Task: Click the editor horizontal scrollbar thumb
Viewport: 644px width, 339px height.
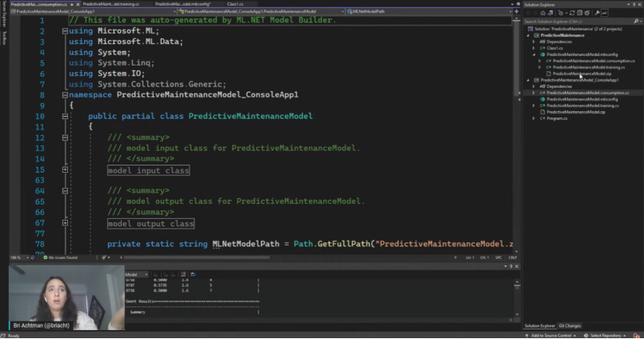Action: (197, 257)
